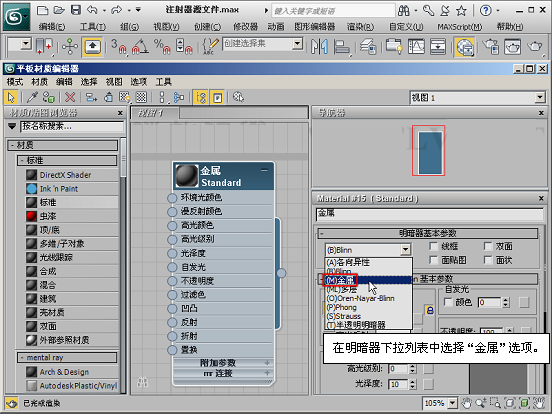This screenshot has width=552, height=414.
Task: Click the render production teapot icon
Action: [x=535, y=46]
